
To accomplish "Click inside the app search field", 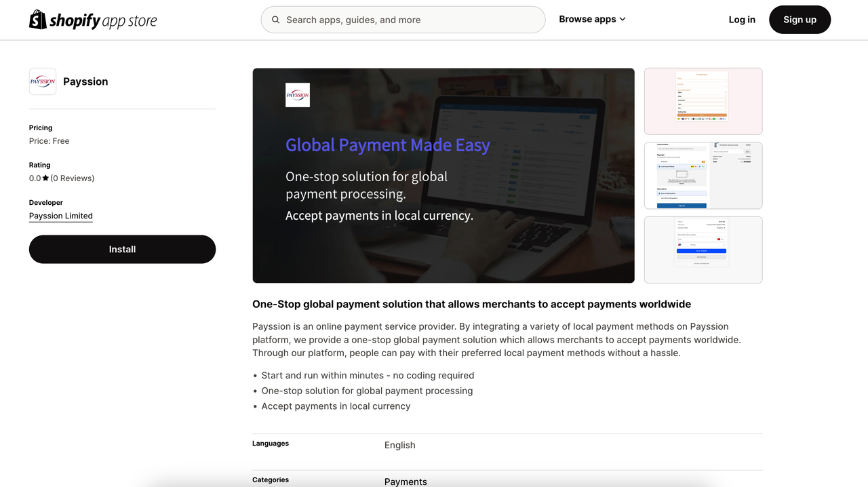I will click(403, 20).
